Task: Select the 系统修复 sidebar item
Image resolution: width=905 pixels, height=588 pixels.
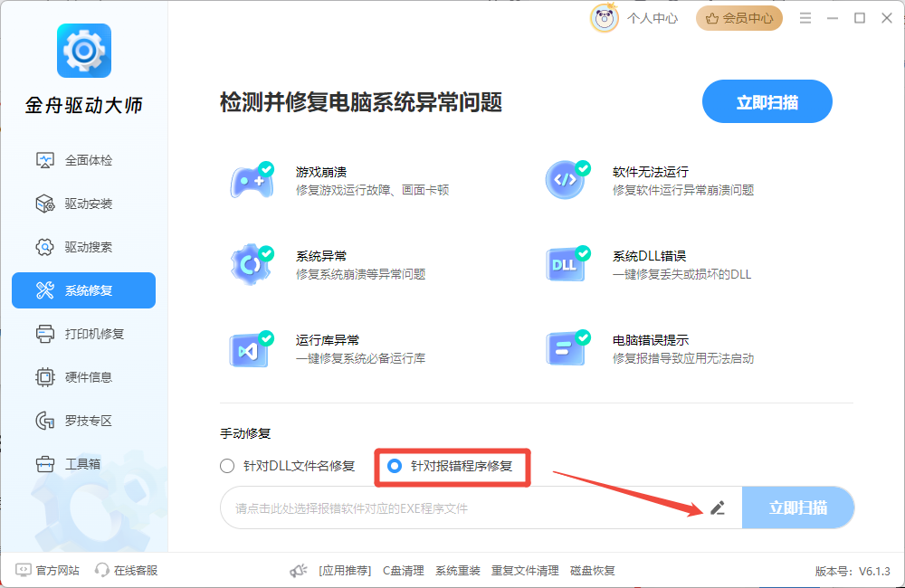Action: point(83,290)
